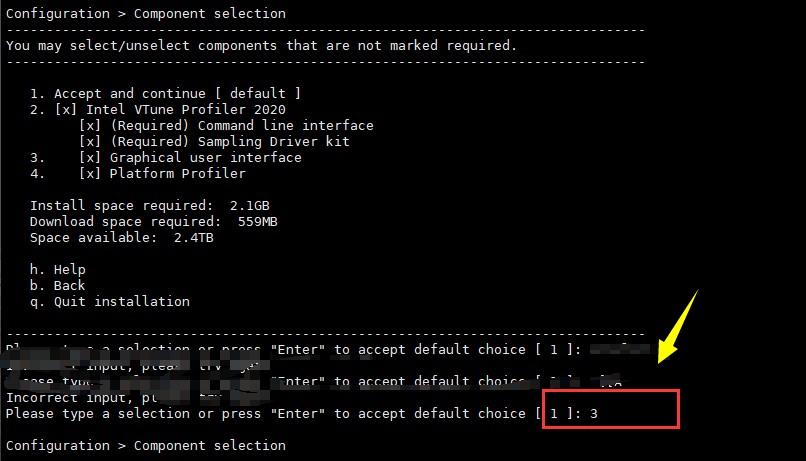This screenshot has width=806, height=461.
Task: Click the h. Help option
Action: (58, 269)
